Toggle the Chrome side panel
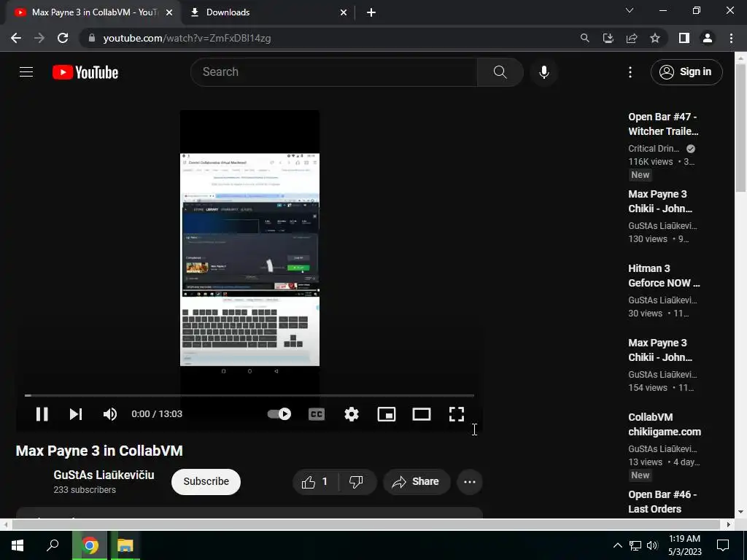The height and width of the screenshot is (560, 747). coord(684,38)
